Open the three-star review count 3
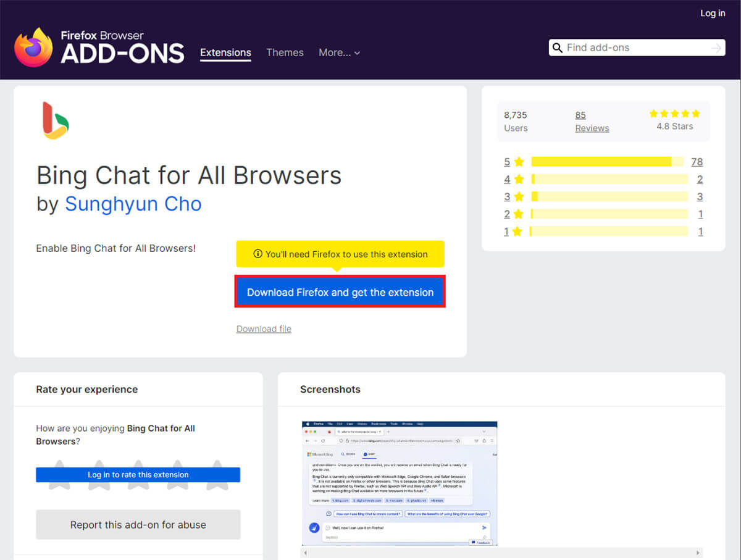741x560 pixels. click(x=700, y=196)
